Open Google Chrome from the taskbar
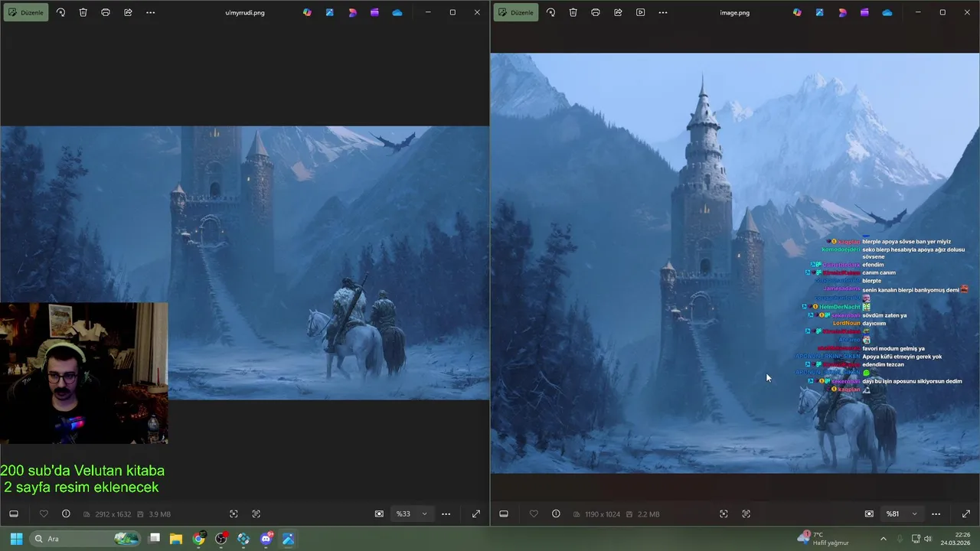The height and width of the screenshot is (551, 980). point(198,539)
